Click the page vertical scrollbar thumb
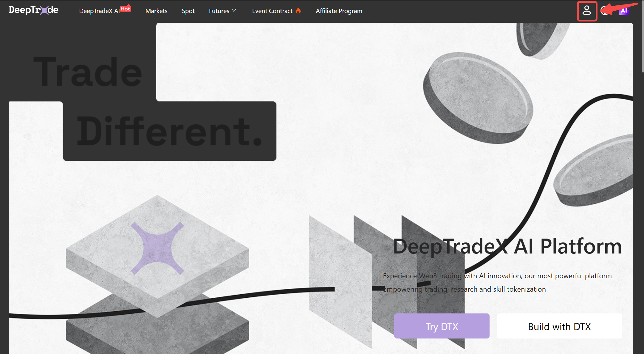This screenshot has height=354, width=644. pyautogui.click(x=643, y=36)
